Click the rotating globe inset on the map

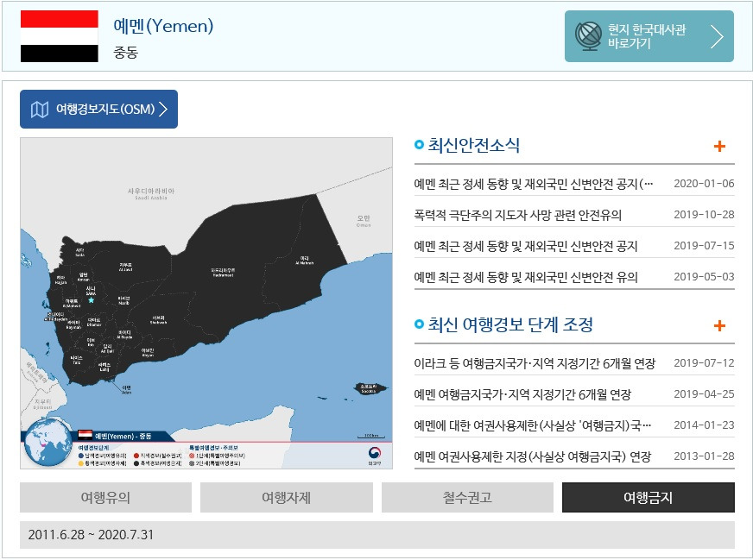point(45,444)
